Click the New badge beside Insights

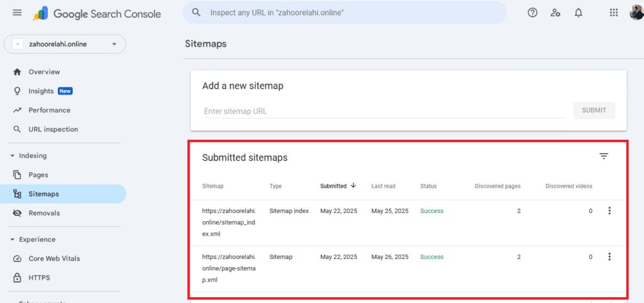[x=65, y=91]
